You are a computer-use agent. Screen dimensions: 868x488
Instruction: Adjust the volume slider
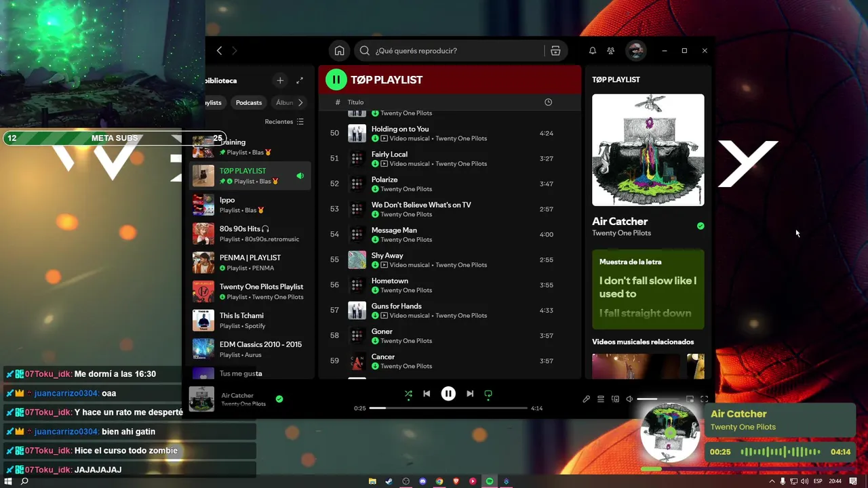click(658, 399)
